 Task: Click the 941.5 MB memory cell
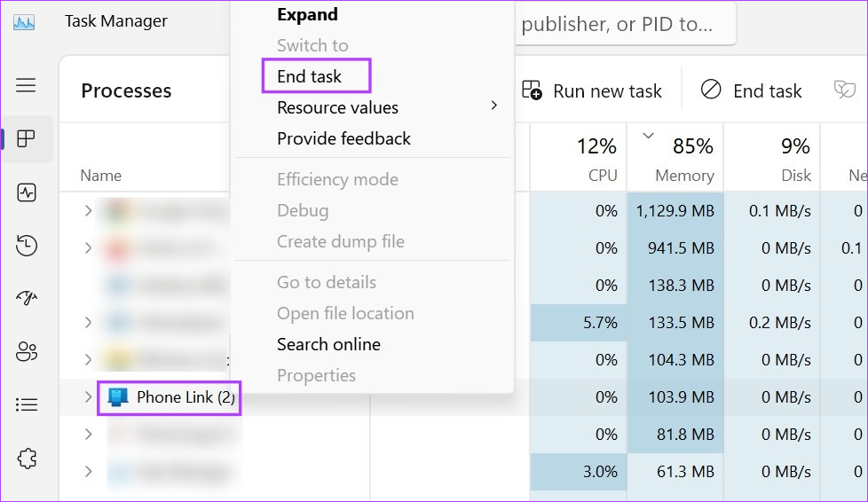pyautogui.click(x=675, y=248)
